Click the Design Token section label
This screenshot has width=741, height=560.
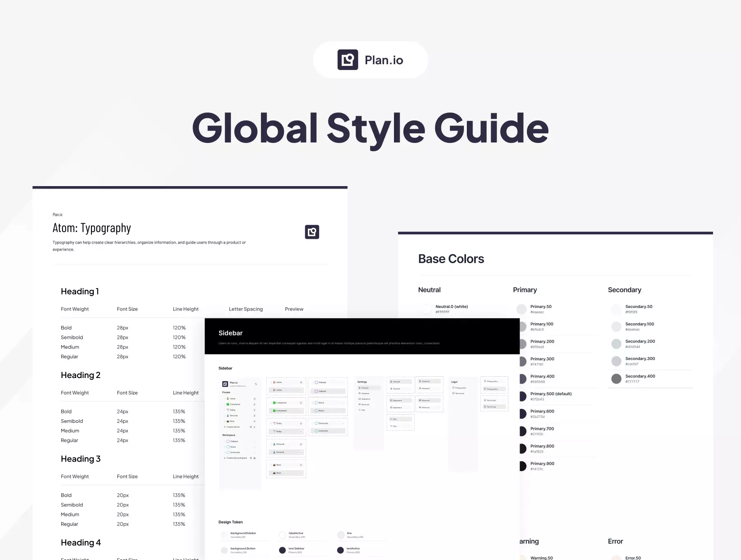231,522
